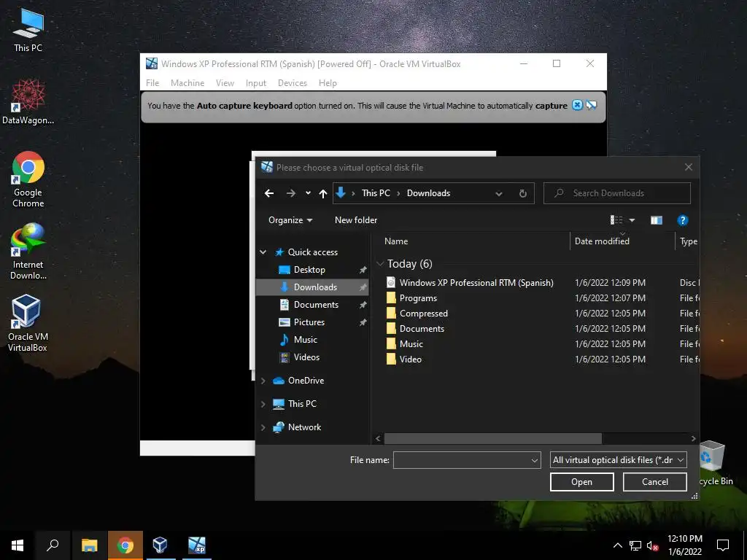Show the preview pane

coord(657,220)
